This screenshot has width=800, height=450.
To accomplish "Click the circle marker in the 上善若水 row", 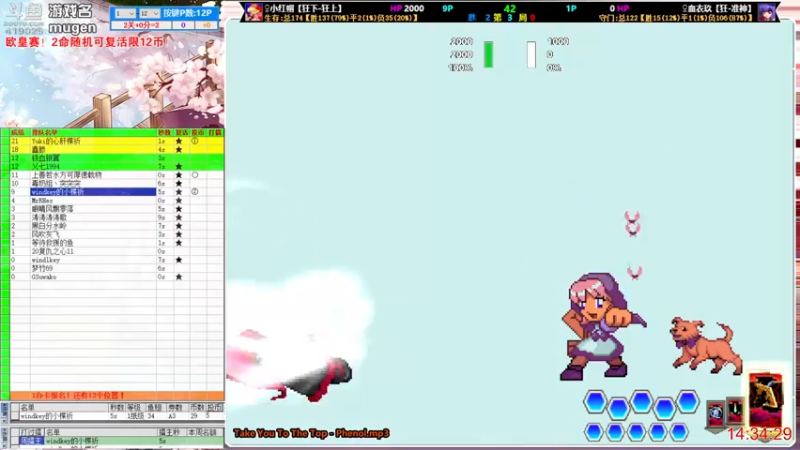I will click(194, 175).
